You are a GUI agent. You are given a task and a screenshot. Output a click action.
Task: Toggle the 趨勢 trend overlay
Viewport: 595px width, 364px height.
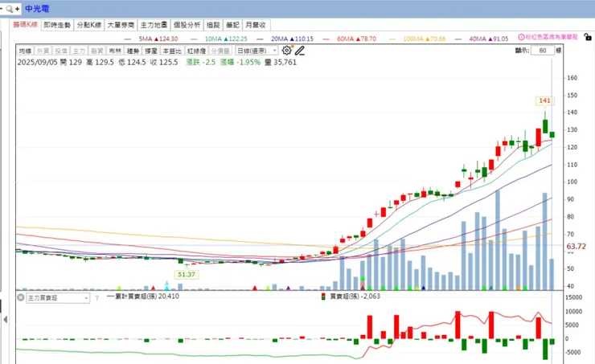point(133,51)
